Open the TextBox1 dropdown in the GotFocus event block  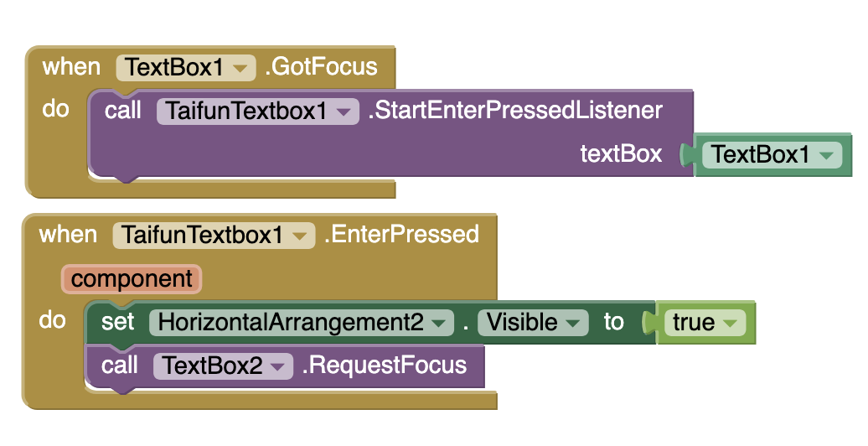point(242,68)
